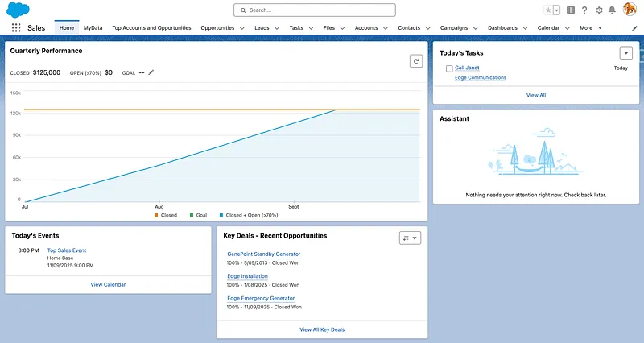Open the Call Janet task link

467,68
